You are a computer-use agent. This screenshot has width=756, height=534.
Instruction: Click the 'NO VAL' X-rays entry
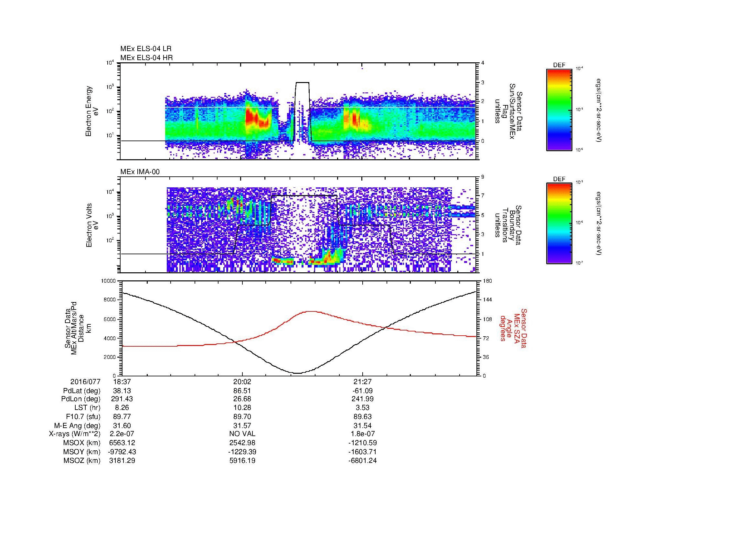coord(242,434)
